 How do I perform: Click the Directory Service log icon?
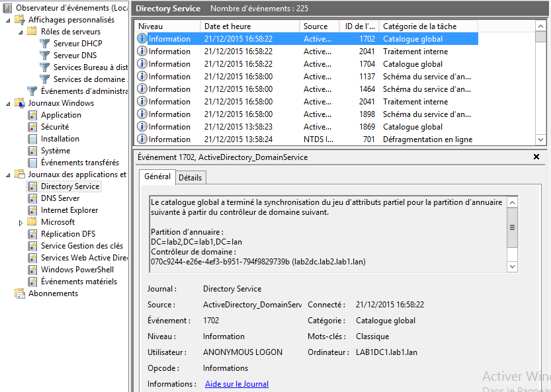[x=32, y=186]
